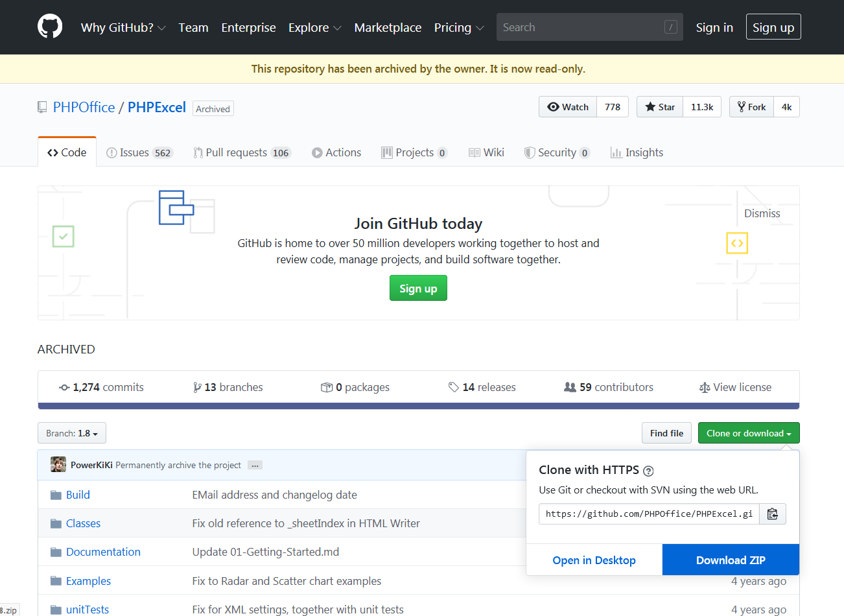Click the language color bar
The height and width of the screenshot is (616, 844).
tap(419, 406)
